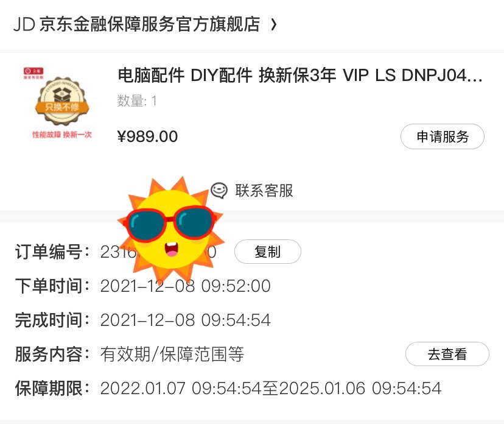Tap the 有效期/保障范围等 service content text
Viewport: 504px width, 424px height.
172,354
